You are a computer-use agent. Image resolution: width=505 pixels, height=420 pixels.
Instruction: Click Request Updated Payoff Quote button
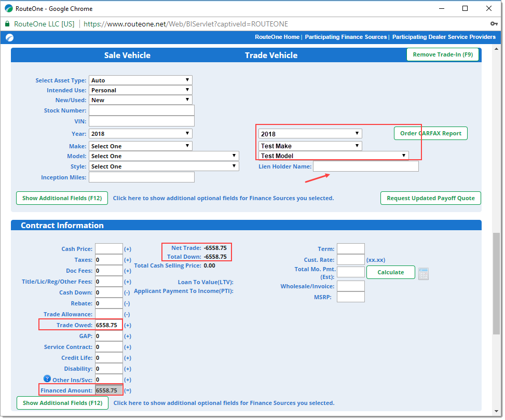pyautogui.click(x=431, y=198)
